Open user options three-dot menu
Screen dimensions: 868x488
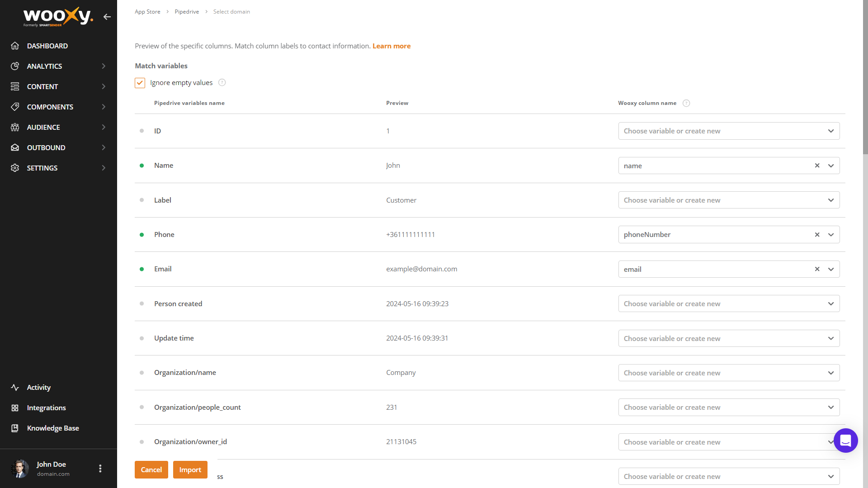100,469
